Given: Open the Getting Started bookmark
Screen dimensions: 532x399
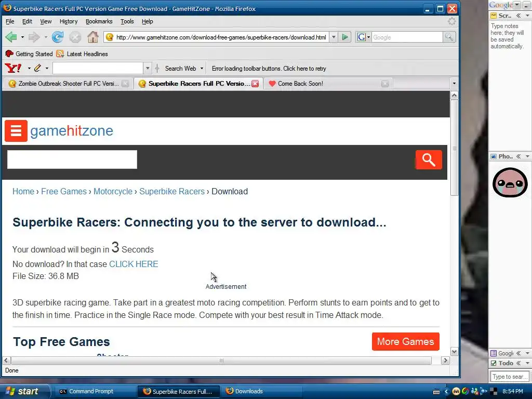Looking at the screenshot, I should [x=29, y=54].
